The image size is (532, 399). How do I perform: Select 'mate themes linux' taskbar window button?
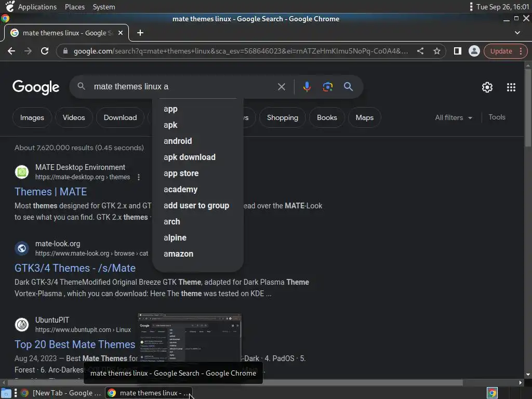pyautogui.click(x=149, y=393)
